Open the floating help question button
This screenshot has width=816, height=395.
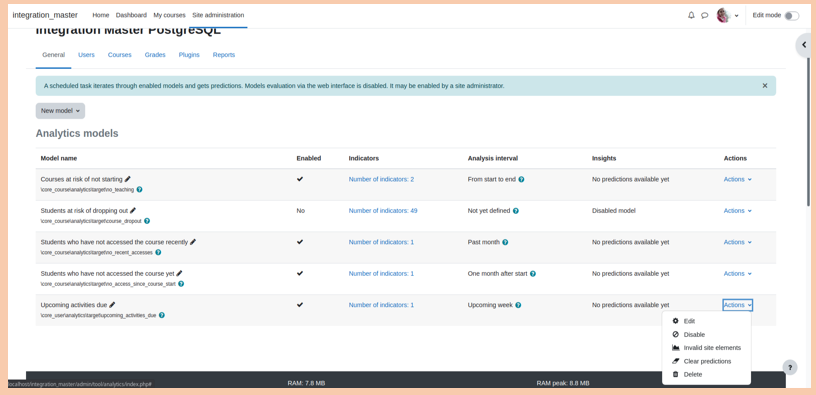coord(790,367)
